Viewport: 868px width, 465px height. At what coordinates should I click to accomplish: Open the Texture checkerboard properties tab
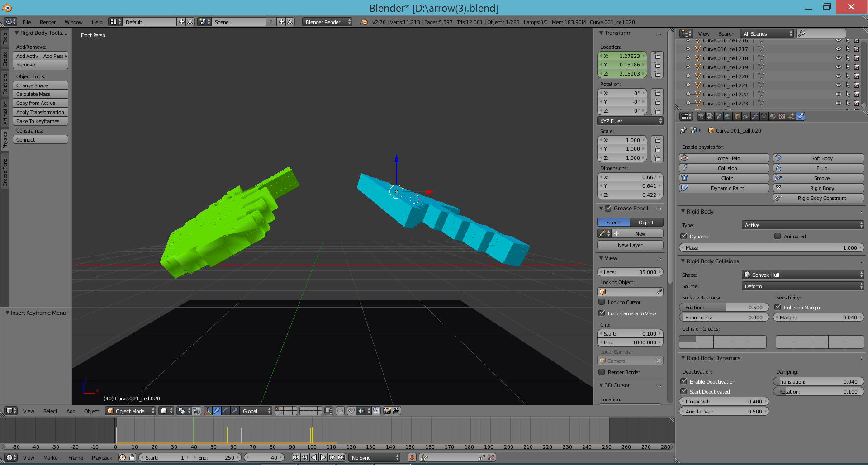782,116
